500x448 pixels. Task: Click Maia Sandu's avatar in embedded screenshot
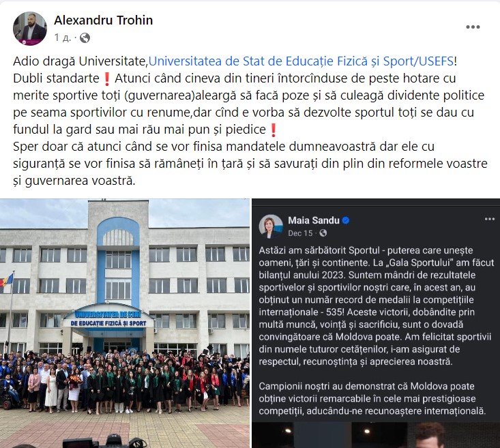click(x=271, y=226)
